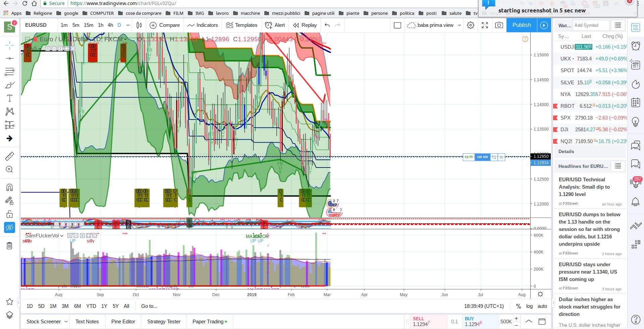644x329 pixels.
Task: Open the economic calendar panel
Action: pyautogui.click(x=636, y=102)
